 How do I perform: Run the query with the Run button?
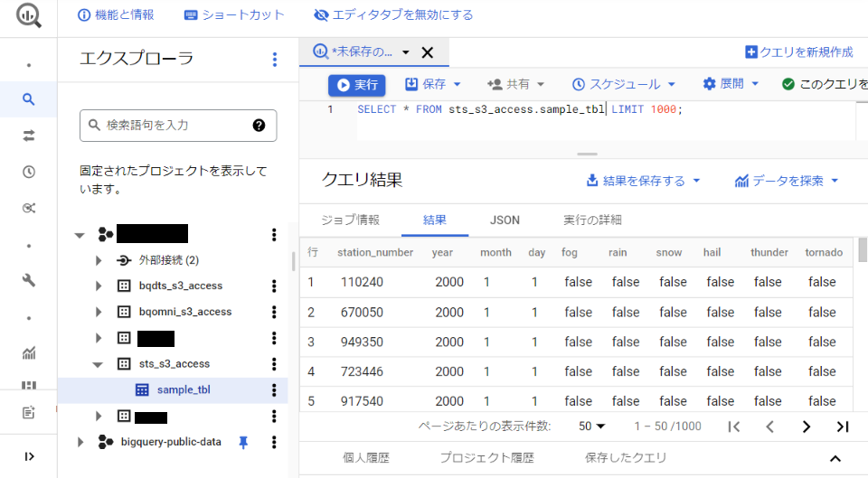click(357, 84)
